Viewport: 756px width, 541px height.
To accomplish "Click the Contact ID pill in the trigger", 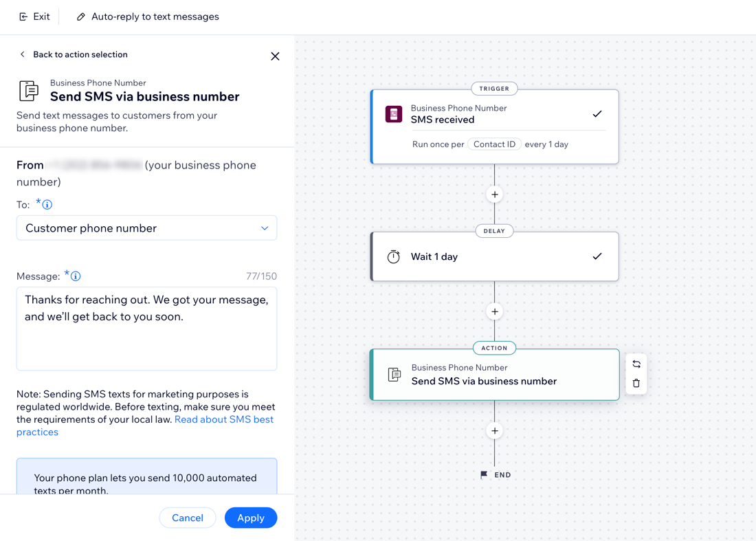I will pos(494,144).
